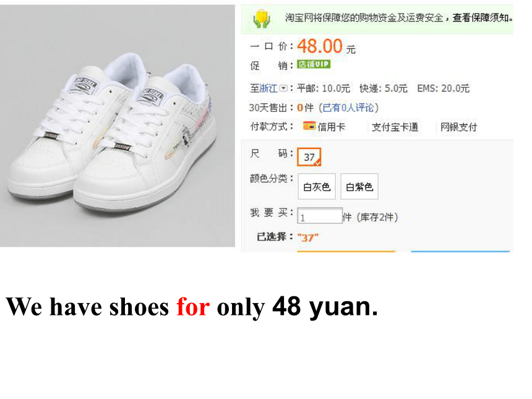Click the 查看保障须知 guarantee notice link
Viewport: 532px width, 399px height.
481,18
